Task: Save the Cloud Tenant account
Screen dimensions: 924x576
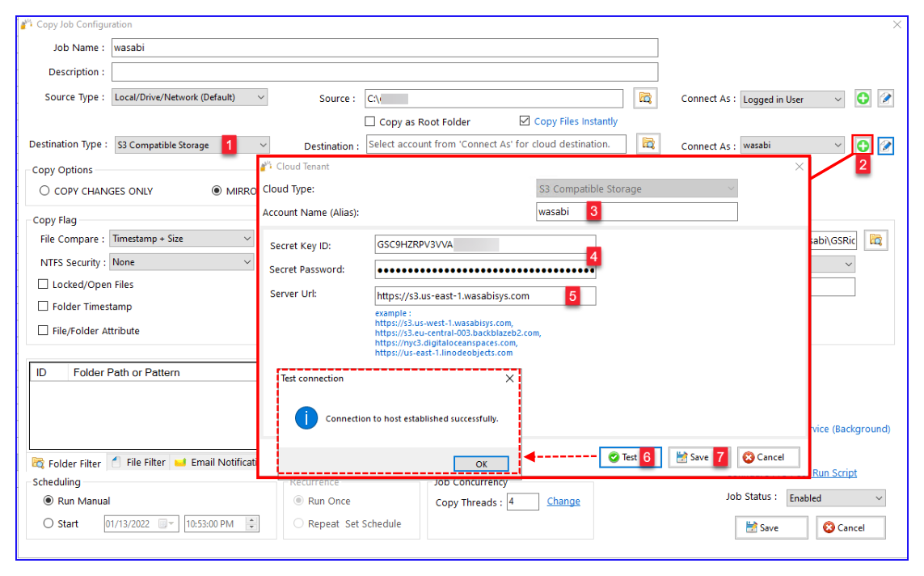Action: (x=699, y=458)
